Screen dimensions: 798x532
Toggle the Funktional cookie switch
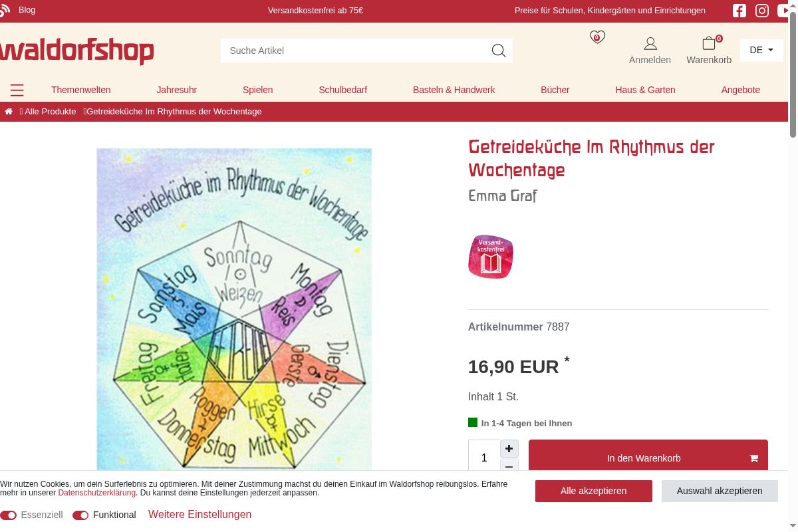[80, 515]
